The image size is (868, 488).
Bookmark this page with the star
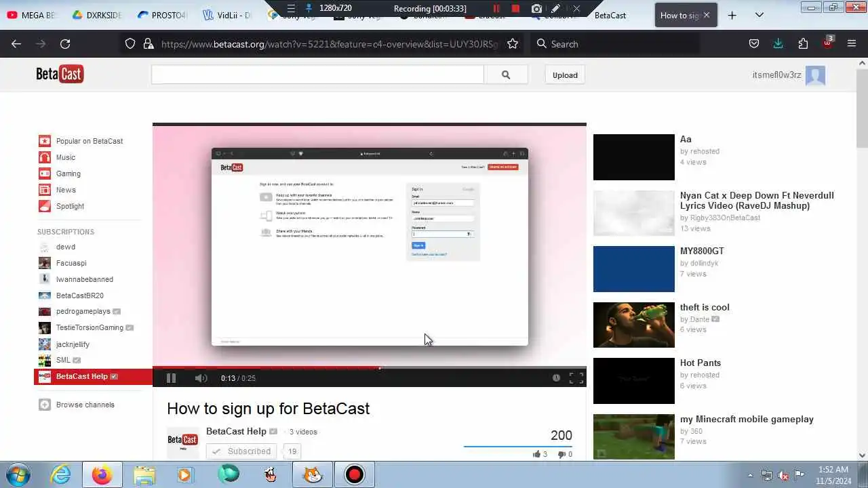click(513, 44)
